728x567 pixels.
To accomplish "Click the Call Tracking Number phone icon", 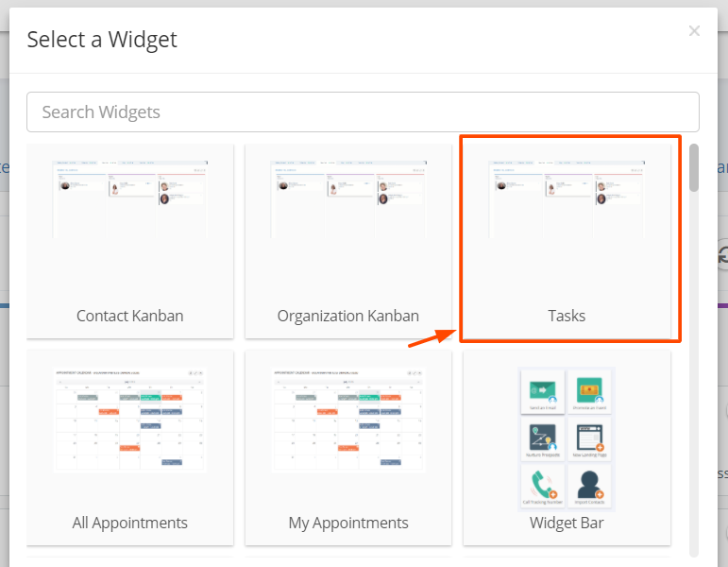I will 542,484.
